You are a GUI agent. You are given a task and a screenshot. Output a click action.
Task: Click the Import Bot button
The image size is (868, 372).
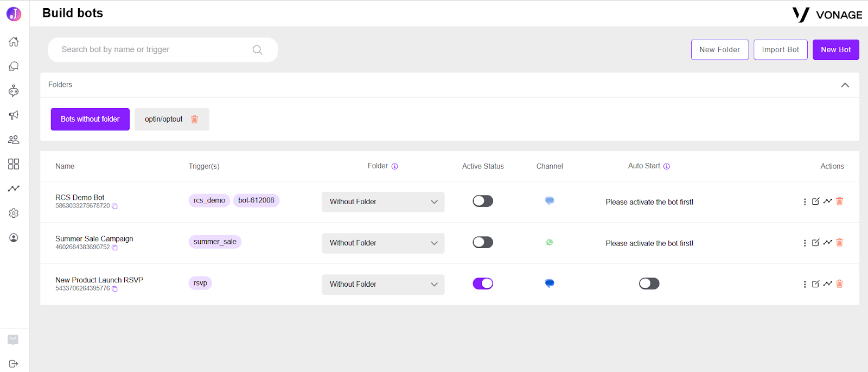[x=780, y=49]
